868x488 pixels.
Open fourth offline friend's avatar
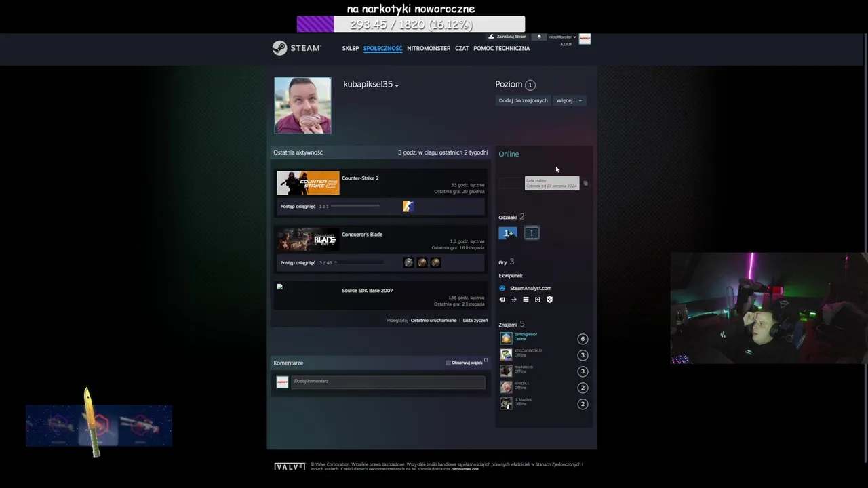click(506, 387)
